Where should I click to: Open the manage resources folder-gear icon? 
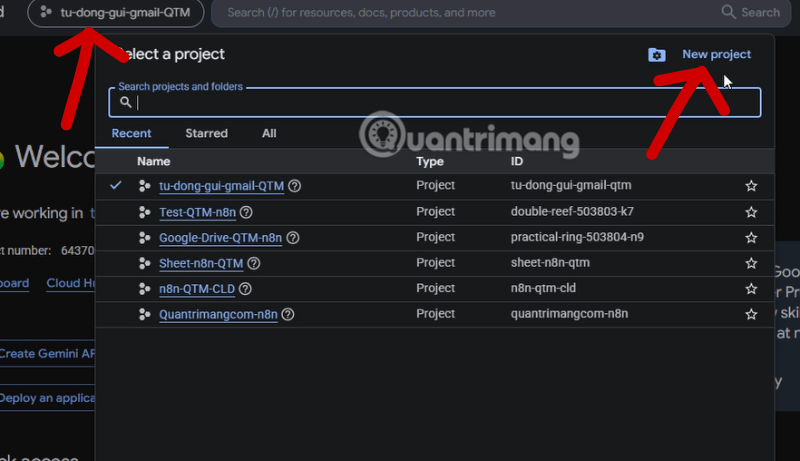click(657, 55)
